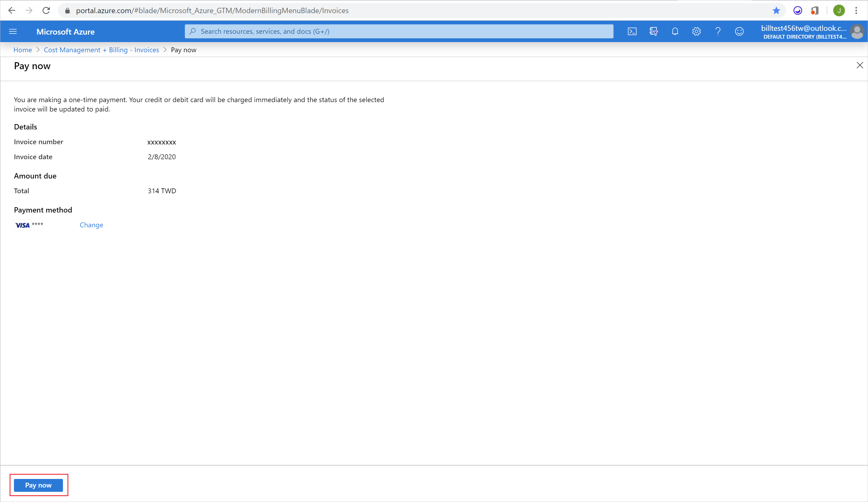The width and height of the screenshot is (868, 502).
Task: Click the browser refresh icon
Action: pyautogui.click(x=44, y=11)
